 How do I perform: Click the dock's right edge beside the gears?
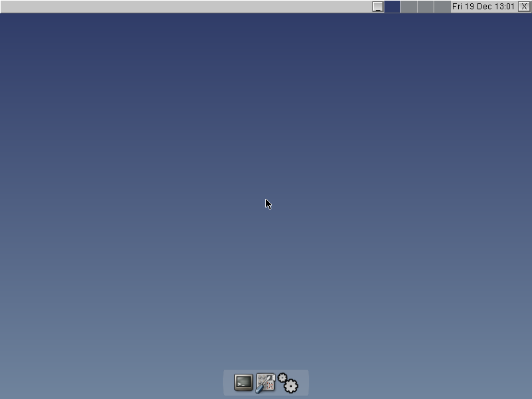pyautogui.click(x=305, y=383)
